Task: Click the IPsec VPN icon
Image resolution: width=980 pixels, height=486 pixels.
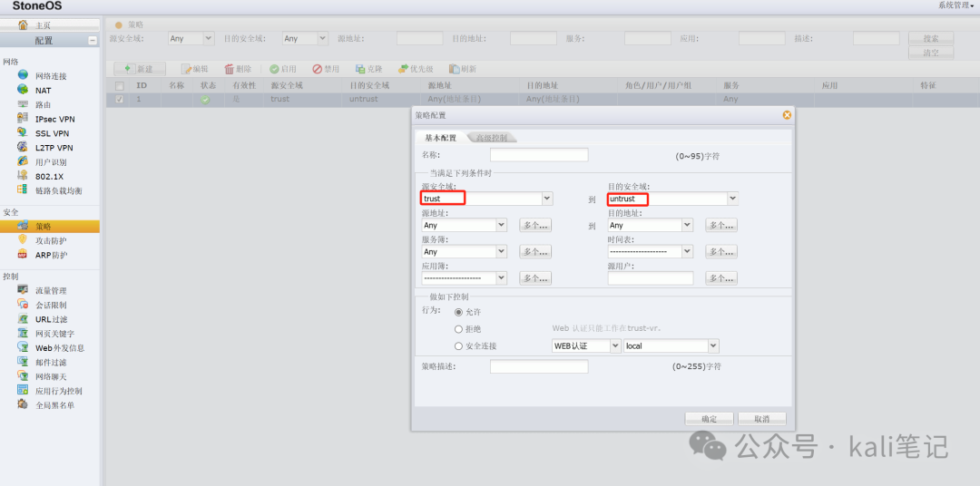Action: (x=23, y=118)
